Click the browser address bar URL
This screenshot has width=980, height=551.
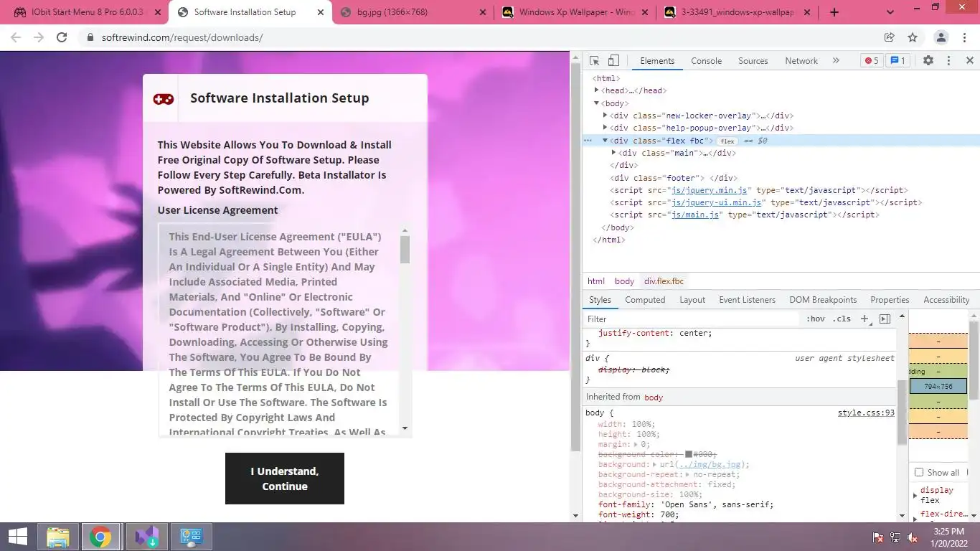[182, 37]
